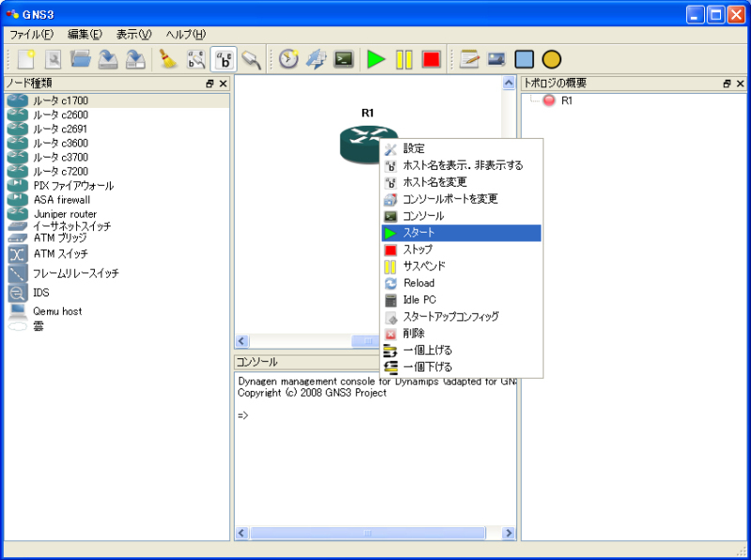Click the broom Clear topology toolbar icon
The image size is (751, 560).
[168, 59]
